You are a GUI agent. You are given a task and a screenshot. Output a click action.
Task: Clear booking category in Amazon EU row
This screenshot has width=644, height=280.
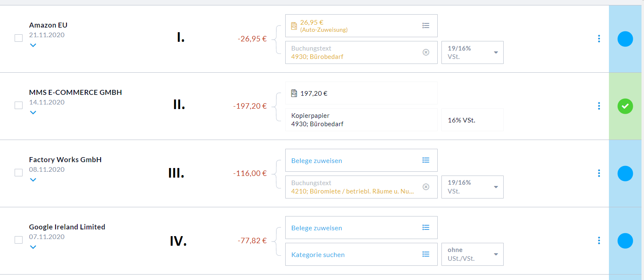click(x=426, y=52)
